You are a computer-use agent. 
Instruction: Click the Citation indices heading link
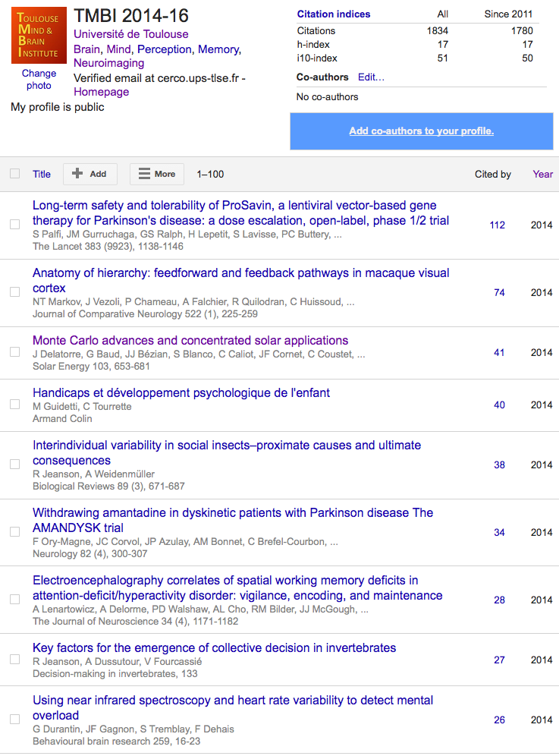334,14
